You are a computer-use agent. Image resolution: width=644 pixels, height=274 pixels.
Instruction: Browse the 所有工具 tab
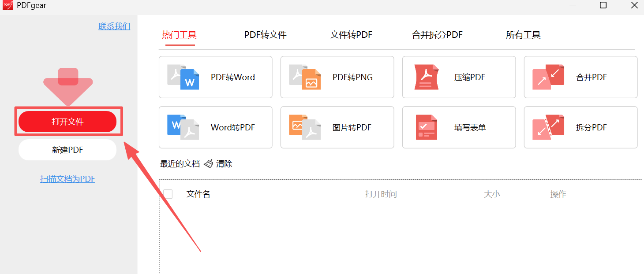click(523, 35)
